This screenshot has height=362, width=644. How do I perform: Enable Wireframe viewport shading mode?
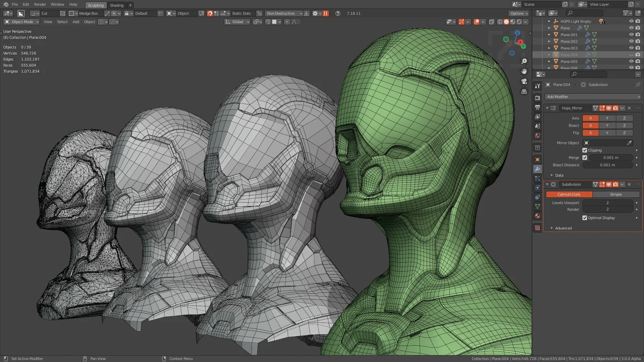tap(500, 22)
